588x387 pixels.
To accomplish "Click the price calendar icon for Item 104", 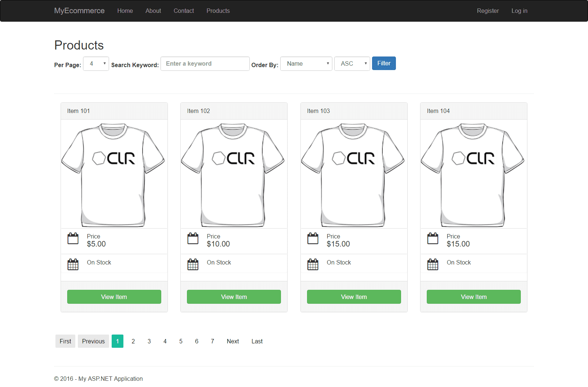I will tap(433, 238).
